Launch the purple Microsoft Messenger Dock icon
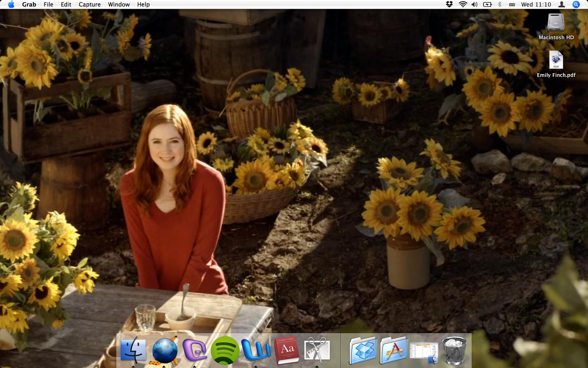Screen dimensions: 588x368 tap(196, 351)
